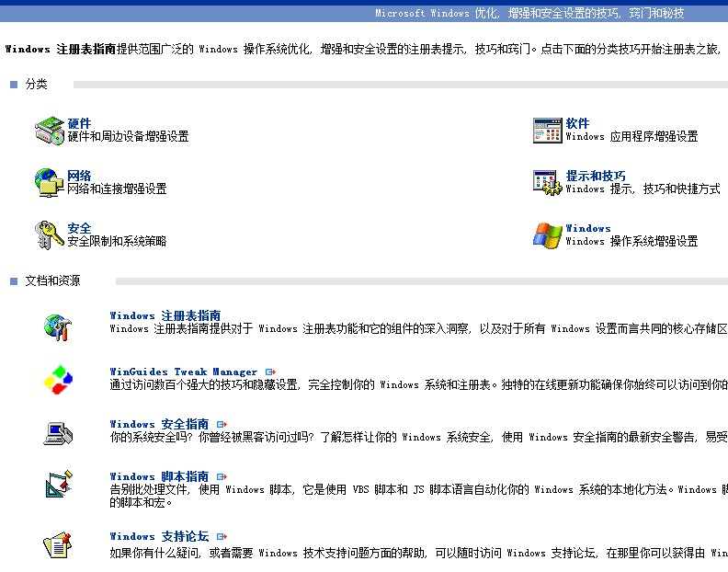Click the Windows 支持论坛 pinned note icon
728x572 pixels.
[x=58, y=545]
